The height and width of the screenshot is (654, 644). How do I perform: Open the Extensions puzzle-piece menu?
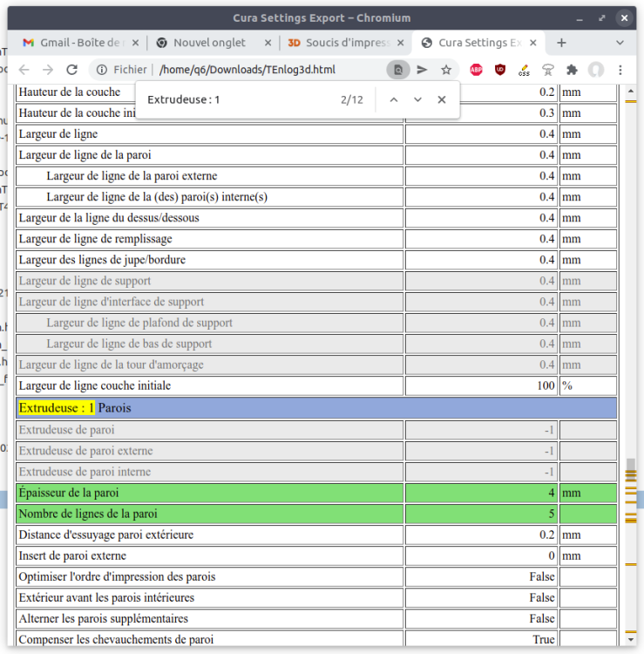tap(572, 70)
